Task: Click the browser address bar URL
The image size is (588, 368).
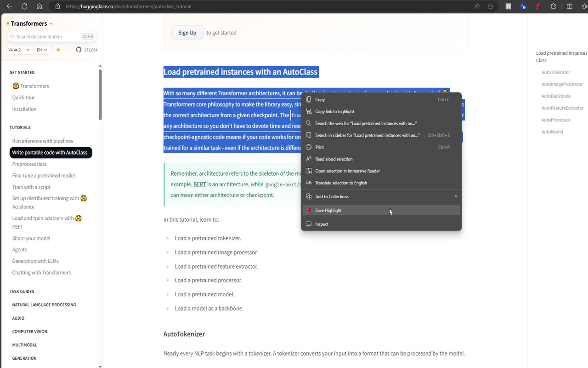Action: coord(128,6)
